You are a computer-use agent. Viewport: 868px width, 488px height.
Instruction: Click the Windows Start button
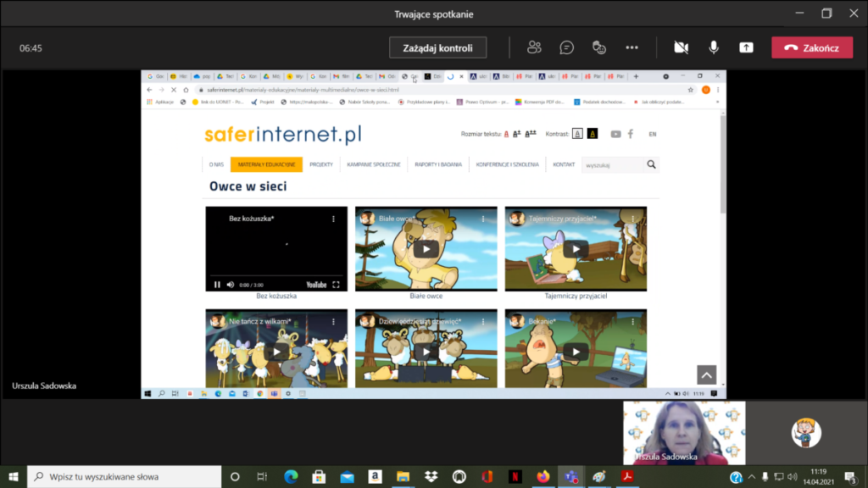pos(14,476)
